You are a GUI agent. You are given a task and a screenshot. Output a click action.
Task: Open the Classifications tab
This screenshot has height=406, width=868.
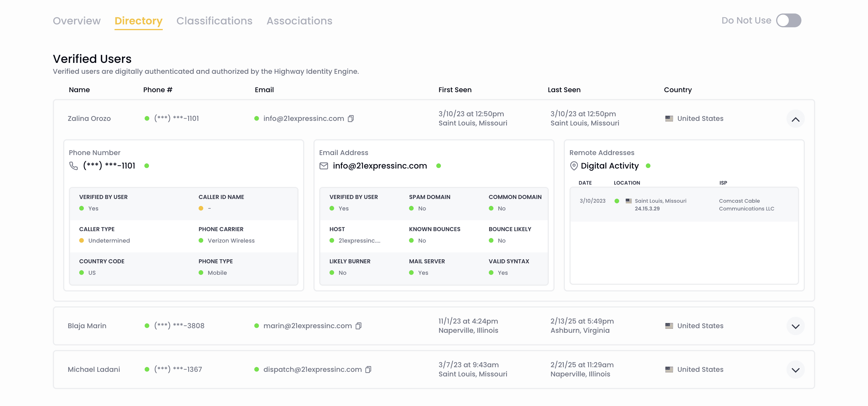pos(214,21)
